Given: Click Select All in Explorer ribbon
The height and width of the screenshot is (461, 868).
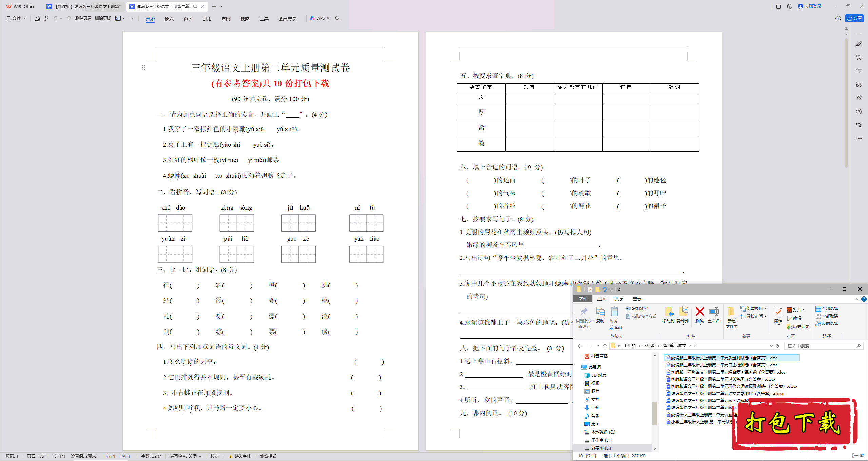Looking at the screenshot, I should click(x=827, y=309).
